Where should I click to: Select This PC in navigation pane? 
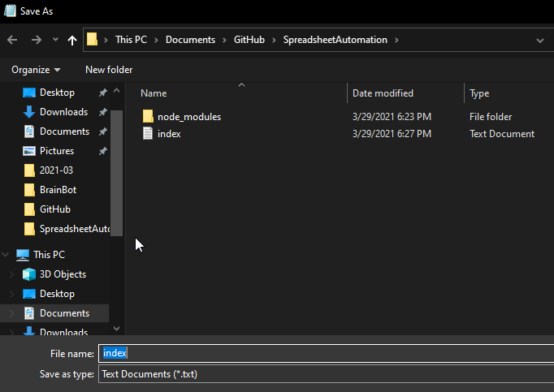49,255
